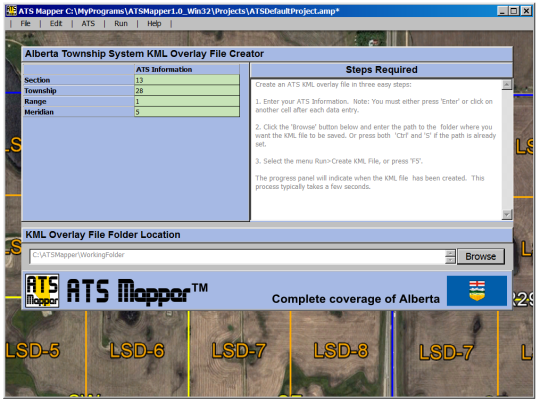Minimize the ATS Mapper window

coord(502,11)
